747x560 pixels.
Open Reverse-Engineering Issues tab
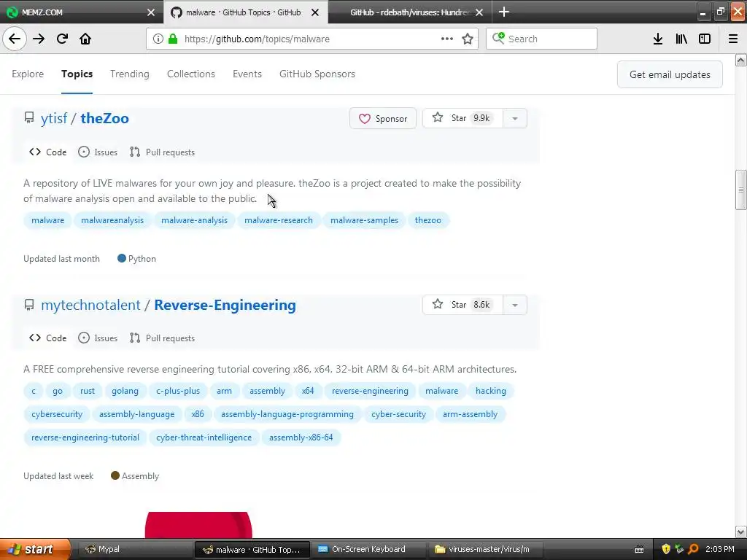click(98, 338)
